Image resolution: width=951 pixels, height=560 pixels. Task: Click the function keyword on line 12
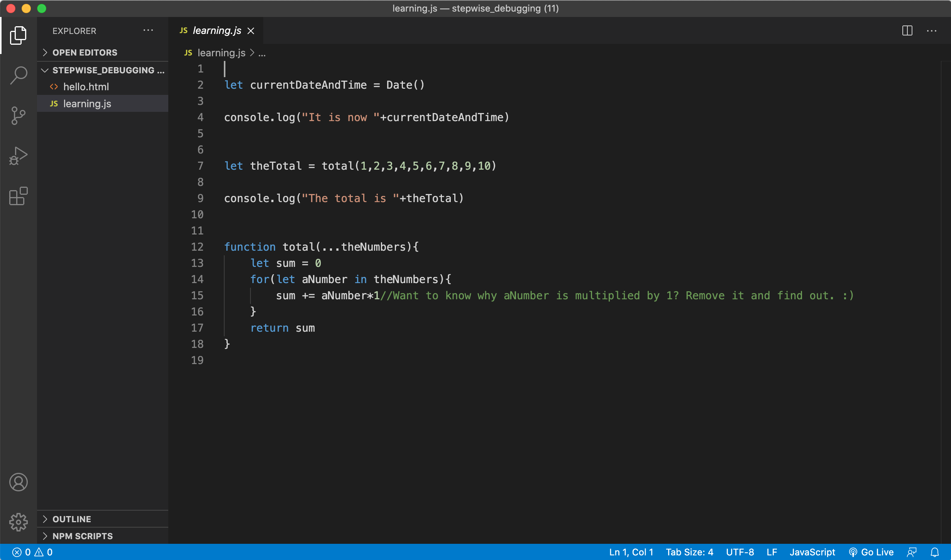(250, 247)
